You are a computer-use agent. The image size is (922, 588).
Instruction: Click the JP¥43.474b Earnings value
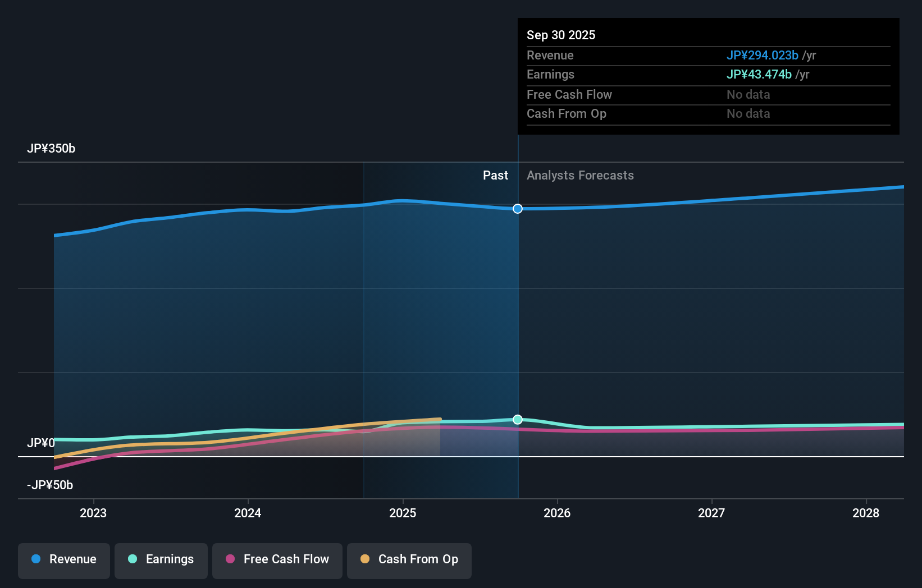pos(759,74)
